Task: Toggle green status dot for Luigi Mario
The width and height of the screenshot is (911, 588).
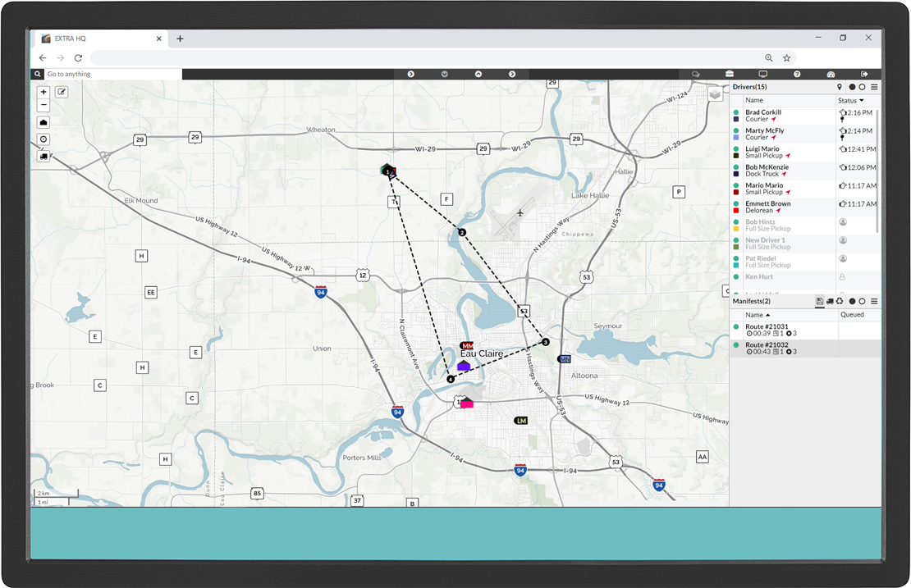Action: click(x=736, y=149)
